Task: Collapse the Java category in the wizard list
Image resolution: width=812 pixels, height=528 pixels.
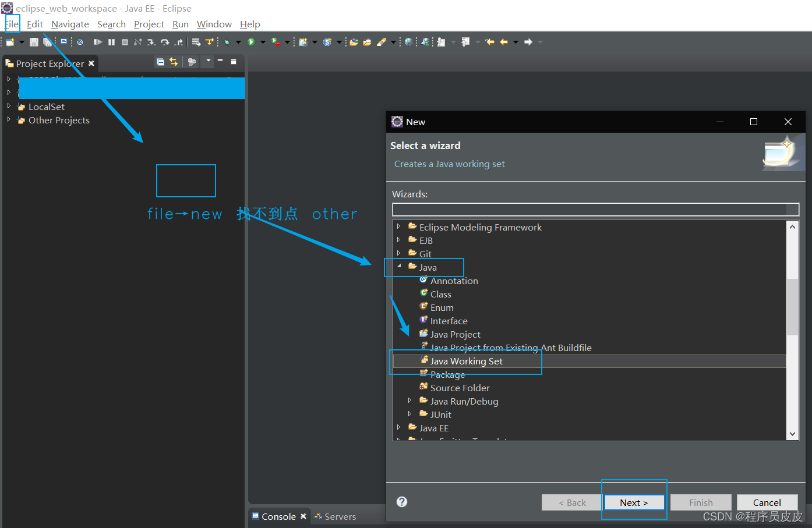Action: (x=398, y=267)
